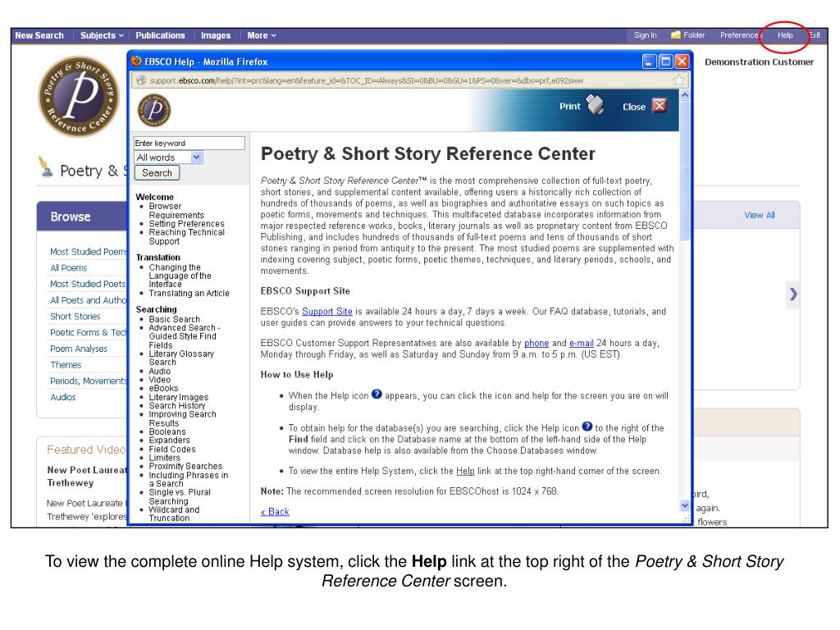This screenshot has height=630, width=840.
Task: Click Short Stories in Browse list
Action: click(x=75, y=317)
